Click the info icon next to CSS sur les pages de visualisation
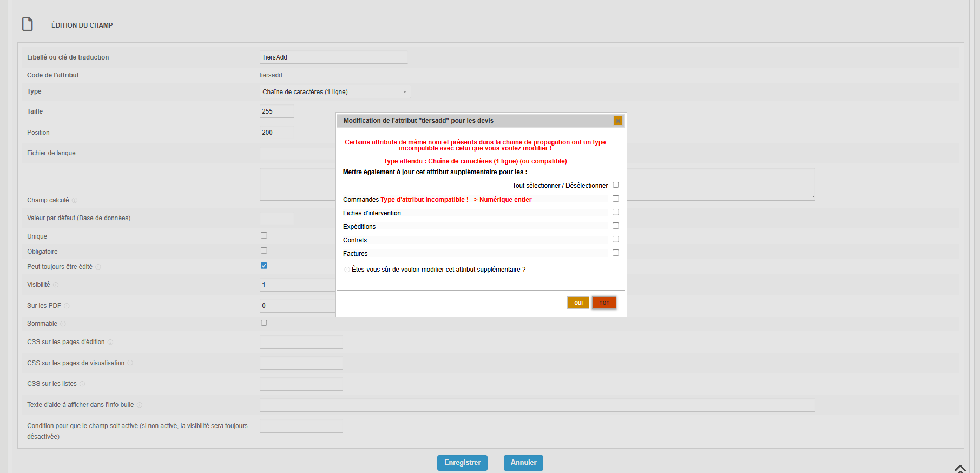The height and width of the screenshot is (473, 980). [x=130, y=363]
